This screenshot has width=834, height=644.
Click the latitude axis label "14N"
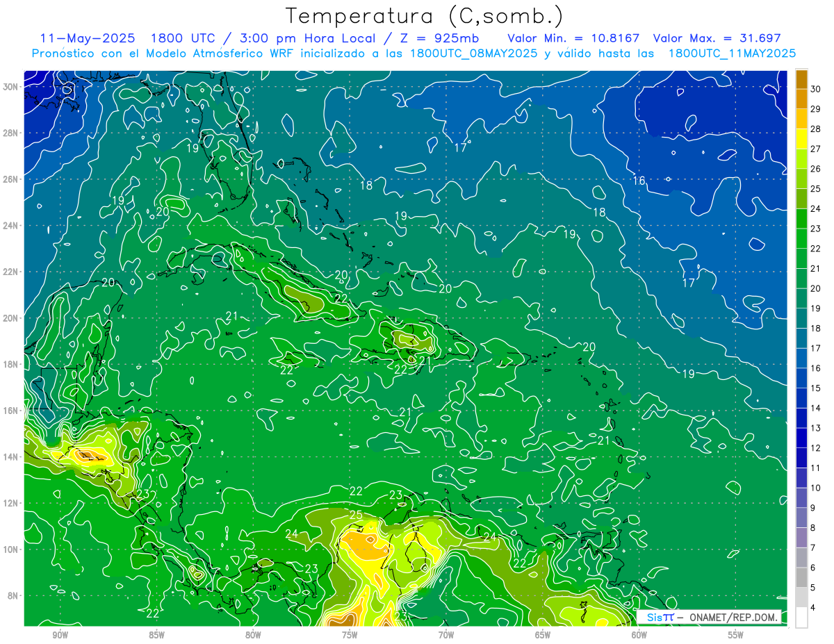point(10,457)
